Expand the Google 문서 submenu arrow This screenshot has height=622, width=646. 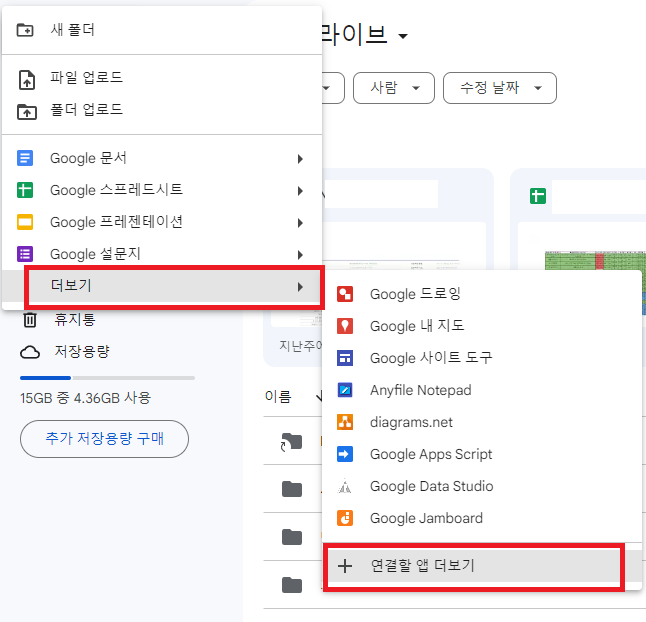coord(300,159)
